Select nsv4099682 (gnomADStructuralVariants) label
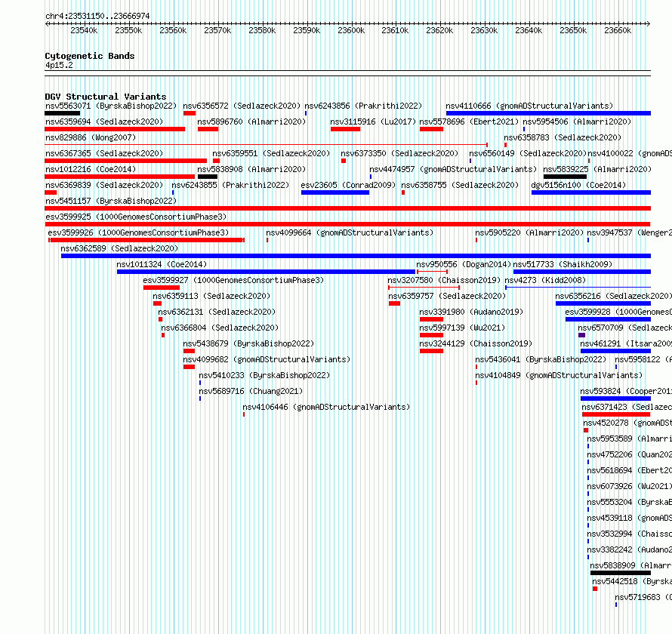This screenshot has width=672, height=634. (267, 359)
